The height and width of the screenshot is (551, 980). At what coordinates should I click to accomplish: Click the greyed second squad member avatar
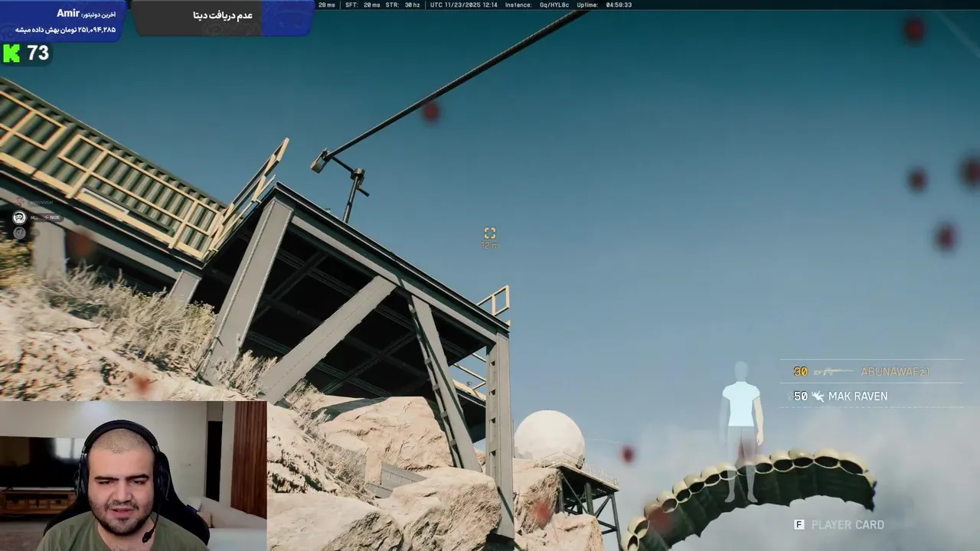tap(19, 233)
